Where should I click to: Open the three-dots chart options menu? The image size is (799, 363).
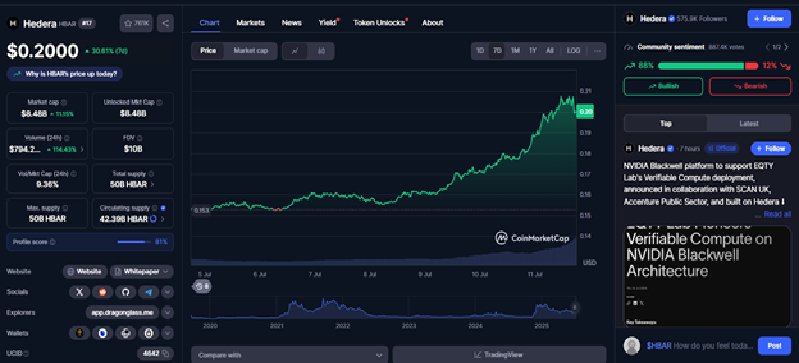tap(597, 51)
